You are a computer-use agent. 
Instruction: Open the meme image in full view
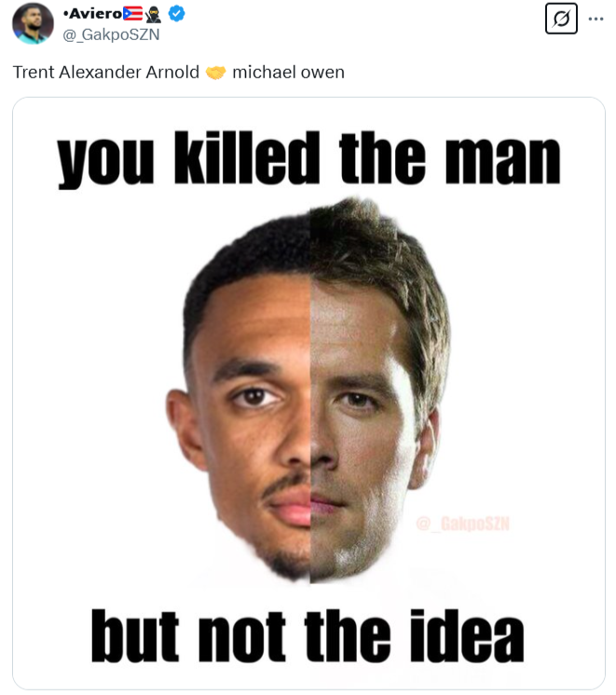[308, 393]
